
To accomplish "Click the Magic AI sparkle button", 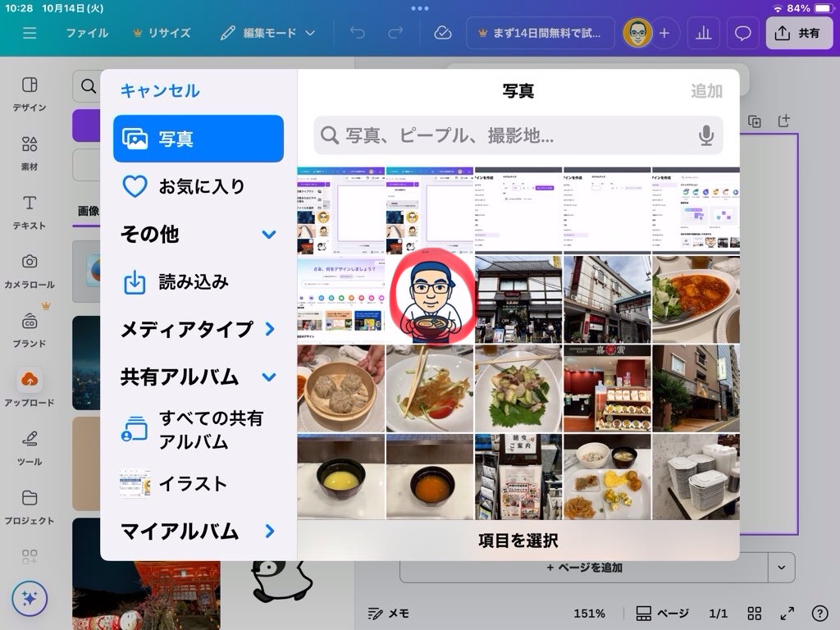I will [30, 599].
